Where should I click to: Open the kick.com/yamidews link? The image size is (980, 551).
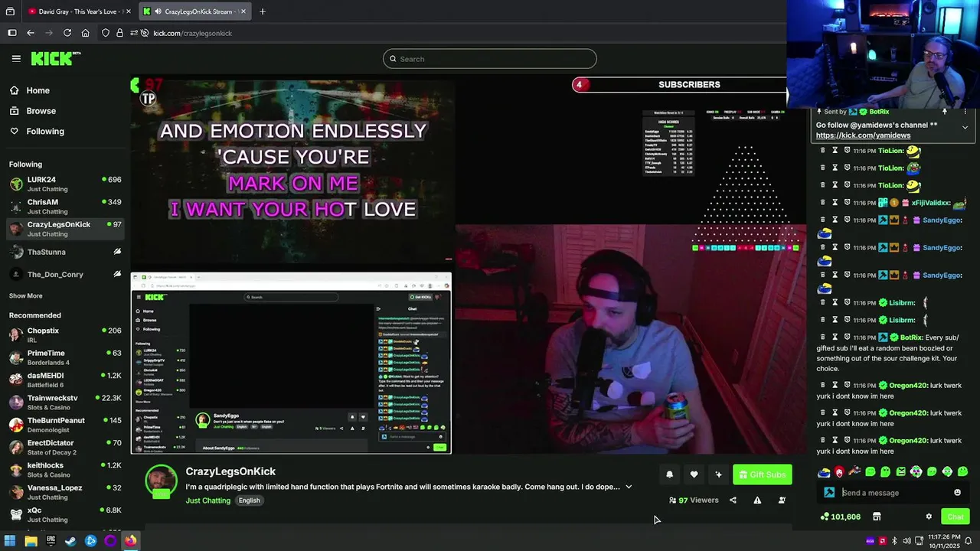click(863, 135)
